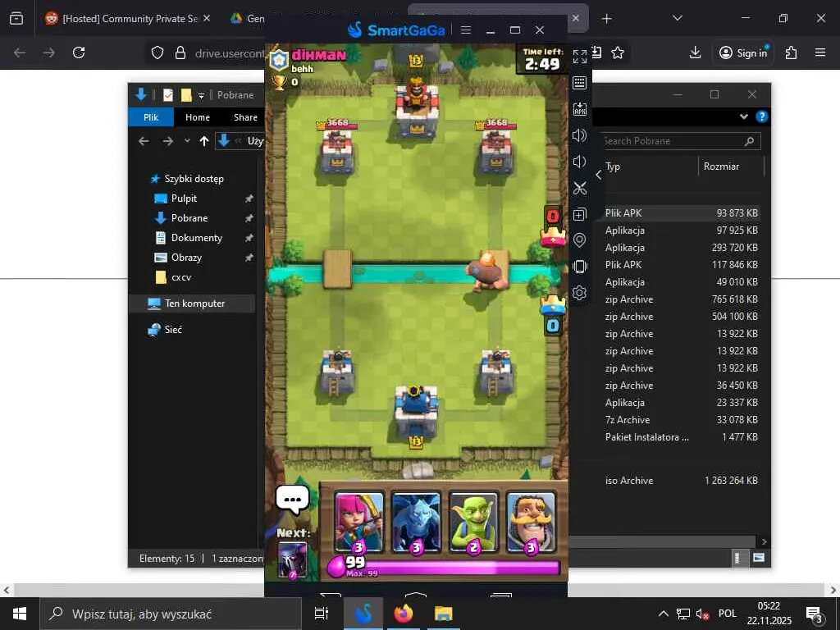Expand the Explorer ribbon with the chevron
Image resolution: width=840 pixels, height=630 pixels.
coord(743,116)
